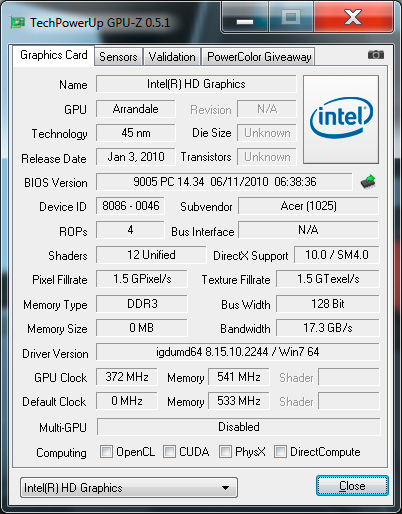Click the BIOS Version field 9005 PC 14.34
The image size is (402, 514).
(x=224, y=182)
